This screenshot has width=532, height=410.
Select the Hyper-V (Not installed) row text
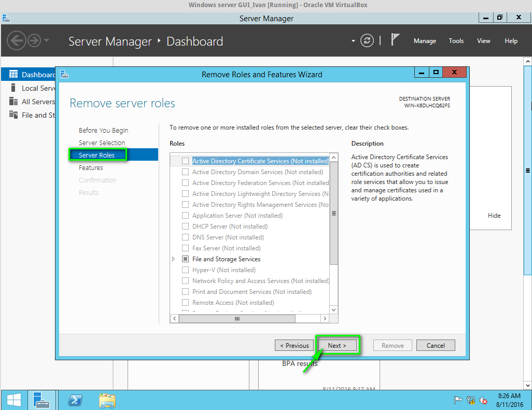click(x=224, y=270)
